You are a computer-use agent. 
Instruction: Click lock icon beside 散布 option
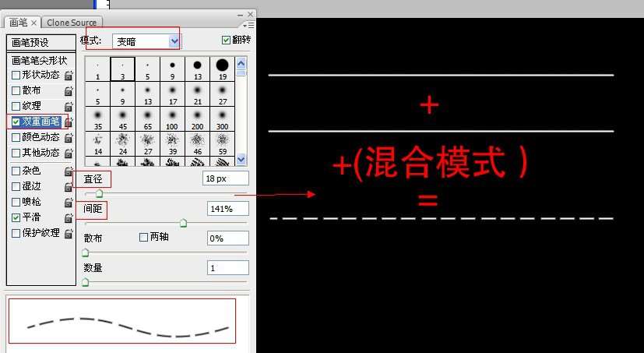[69, 91]
